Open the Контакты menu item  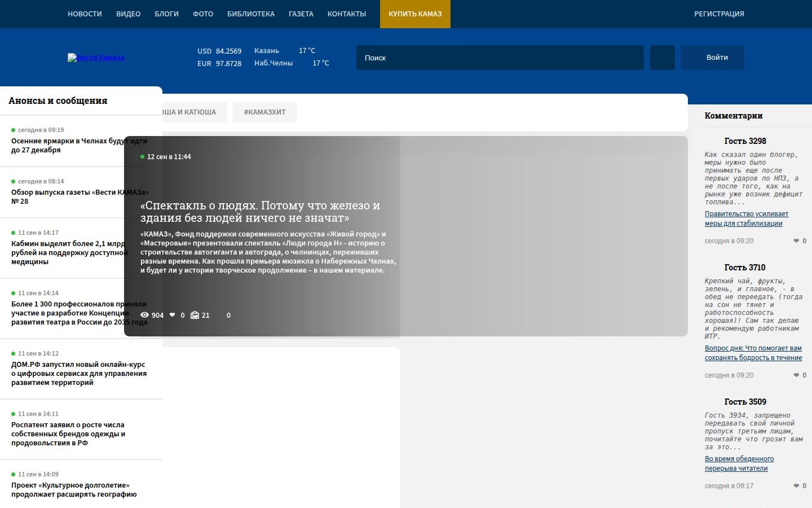[x=347, y=14]
